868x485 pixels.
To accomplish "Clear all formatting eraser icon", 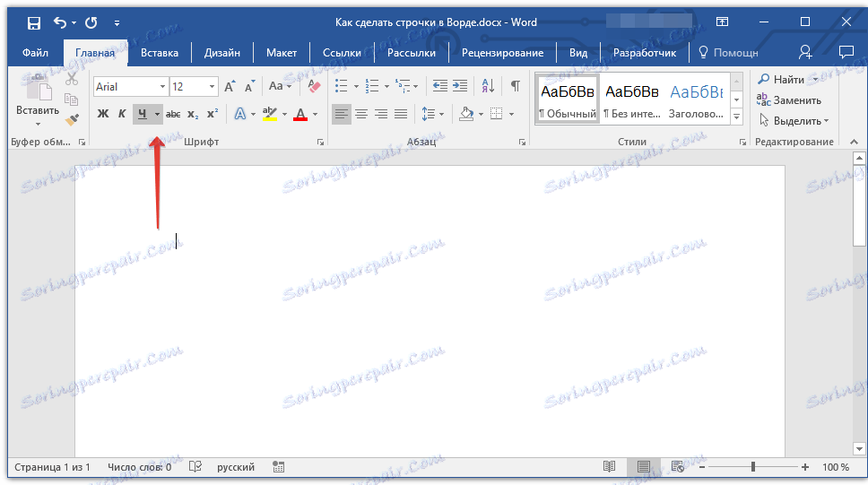I will [x=314, y=86].
